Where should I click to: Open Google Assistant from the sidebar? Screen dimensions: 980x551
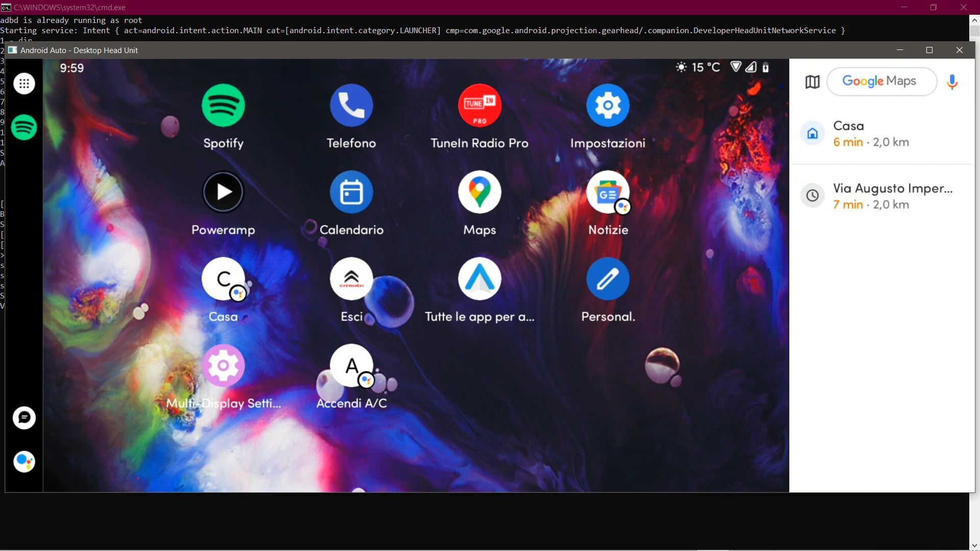(x=24, y=462)
